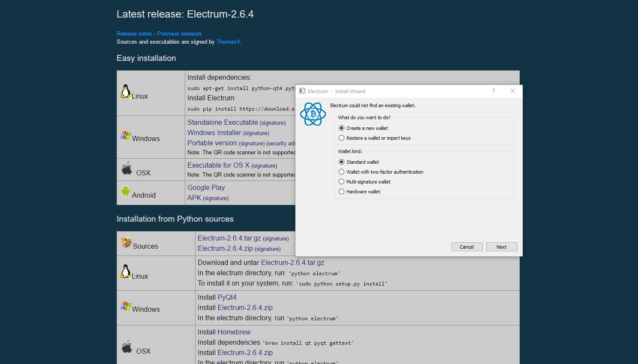Open Electrum-2.6.4.zip link in OSX instructions
The image size is (638, 364).
[x=245, y=352]
